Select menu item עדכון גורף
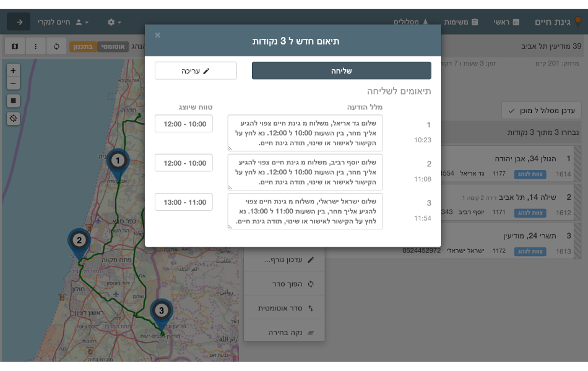The height and width of the screenshot is (371, 588). [x=284, y=260]
